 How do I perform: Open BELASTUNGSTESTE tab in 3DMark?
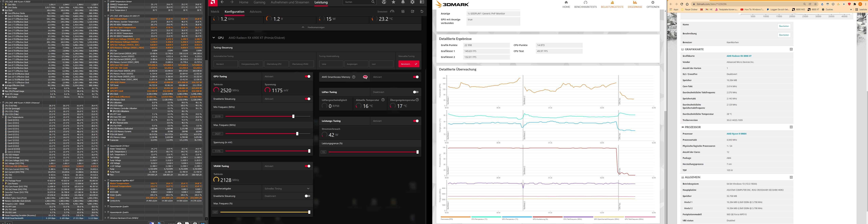(612, 4)
